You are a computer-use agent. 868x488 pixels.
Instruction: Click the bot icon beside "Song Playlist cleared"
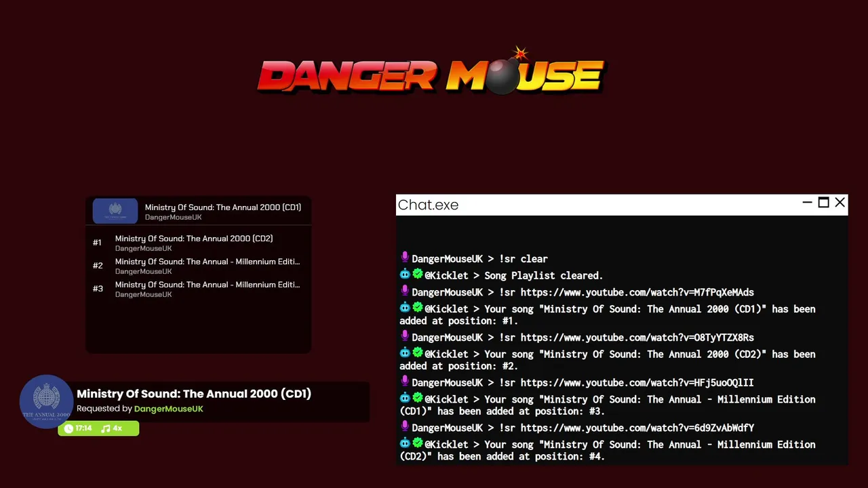(x=405, y=274)
